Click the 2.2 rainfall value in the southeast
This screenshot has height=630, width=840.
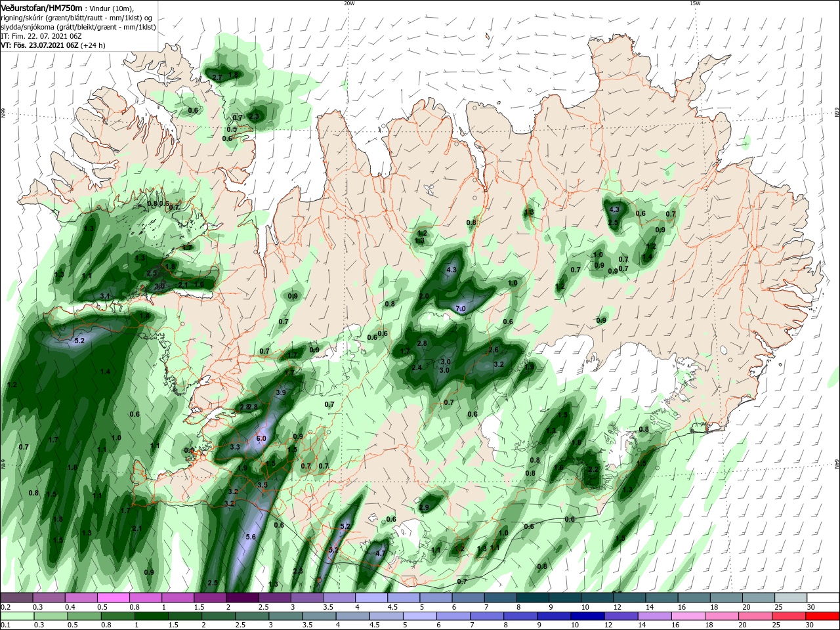tap(593, 469)
